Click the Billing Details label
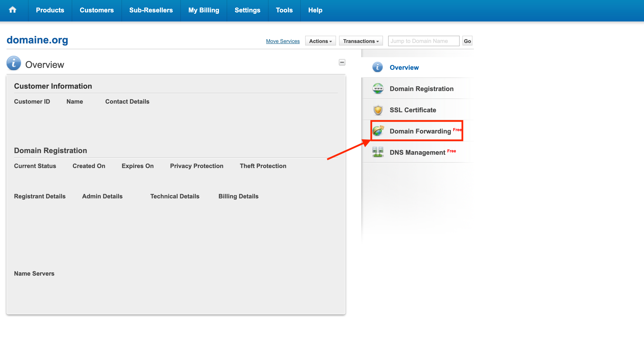The width and height of the screenshot is (644, 337). tap(239, 197)
